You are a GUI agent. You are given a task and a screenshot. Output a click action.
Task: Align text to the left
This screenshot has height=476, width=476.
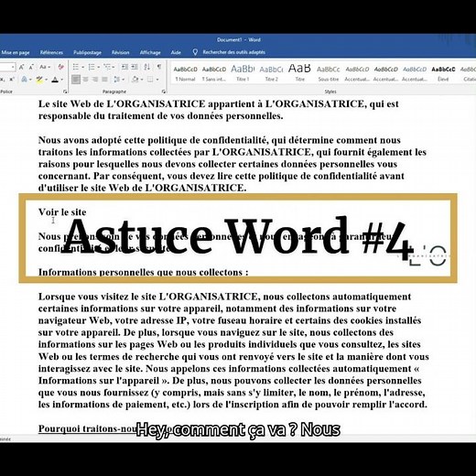point(76,80)
